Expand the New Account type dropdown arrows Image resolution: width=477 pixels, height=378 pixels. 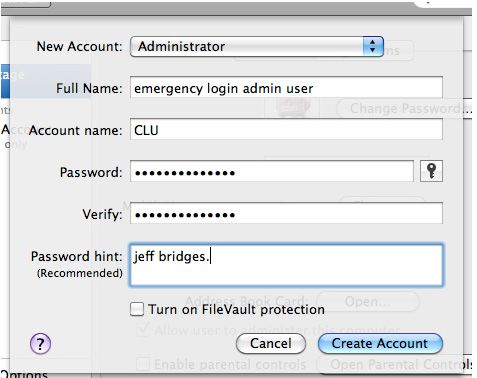pyautogui.click(x=373, y=46)
